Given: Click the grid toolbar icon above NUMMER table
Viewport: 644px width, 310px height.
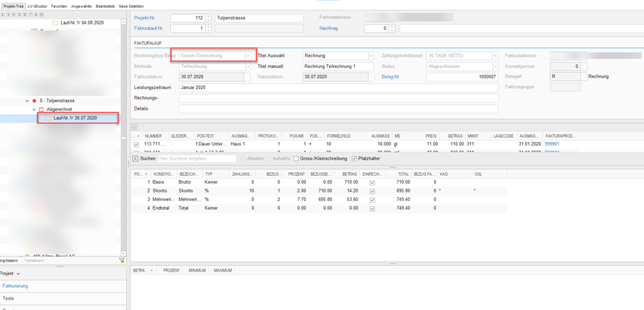Looking at the screenshot, I should point(134,127).
